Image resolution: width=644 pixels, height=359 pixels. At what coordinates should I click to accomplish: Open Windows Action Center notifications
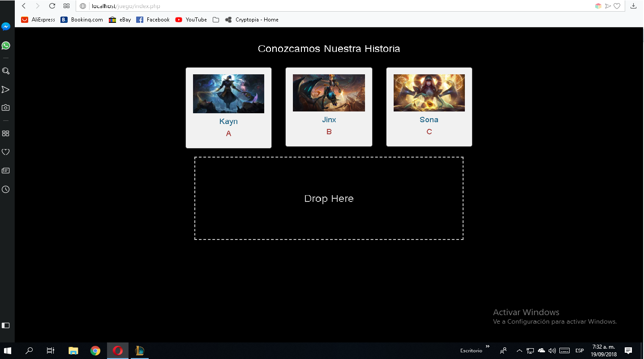628,350
